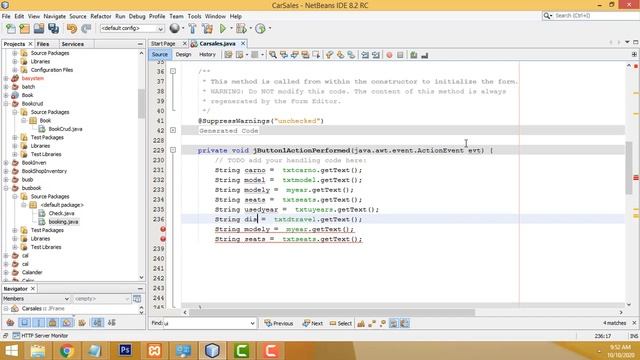Toggle Show Static Members filter in Navigator

coord(39,323)
